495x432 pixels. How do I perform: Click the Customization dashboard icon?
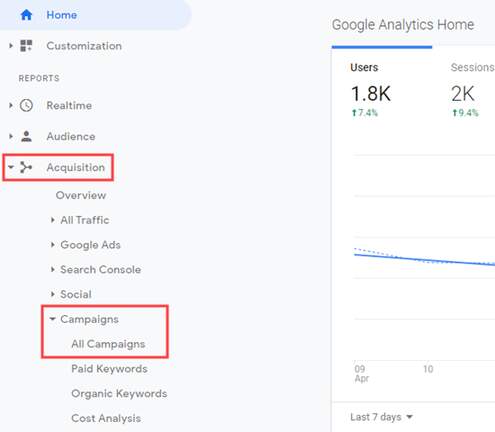tap(26, 46)
